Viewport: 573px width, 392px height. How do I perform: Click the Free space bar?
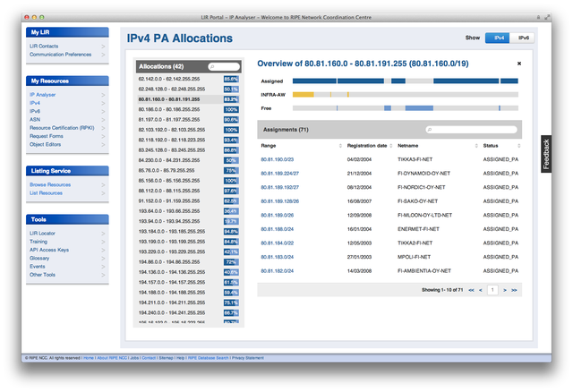pyautogui.click(x=406, y=108)
